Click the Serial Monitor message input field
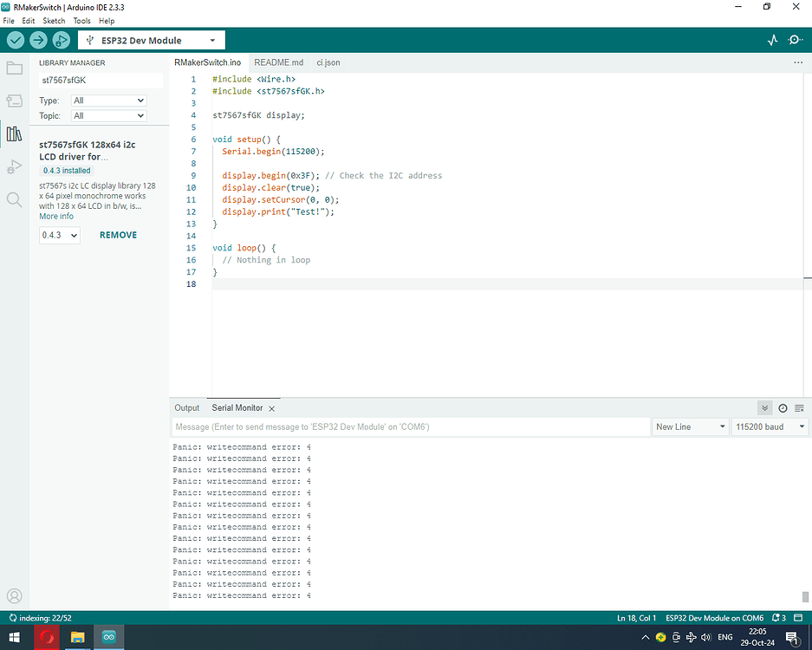Screen dimensions: 812x650 [410, 426]
